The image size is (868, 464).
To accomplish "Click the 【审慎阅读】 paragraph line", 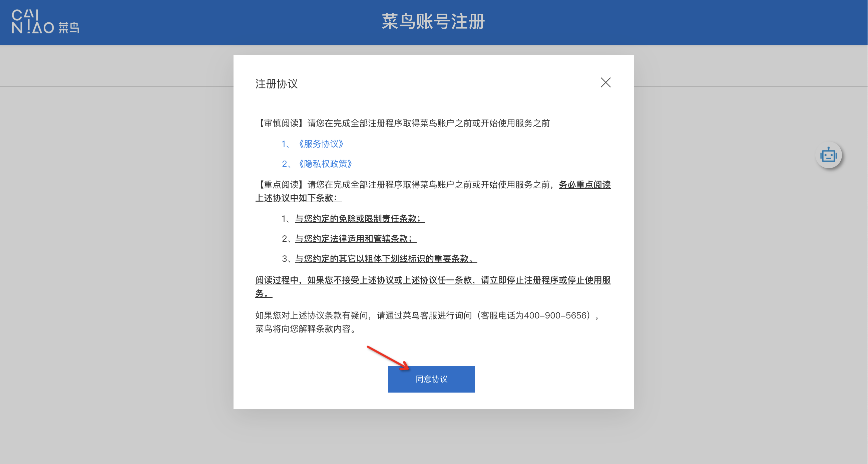I will [403, 123].
